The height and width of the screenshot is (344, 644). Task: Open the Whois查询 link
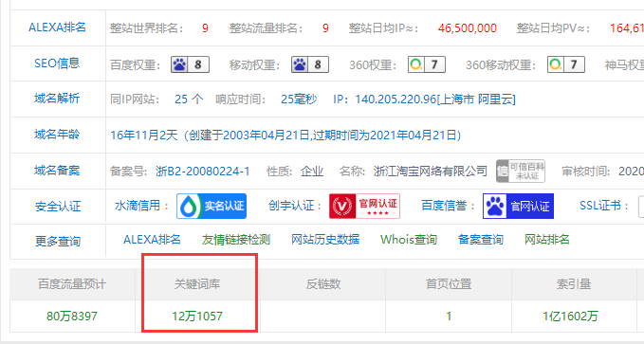pos(409,240)
